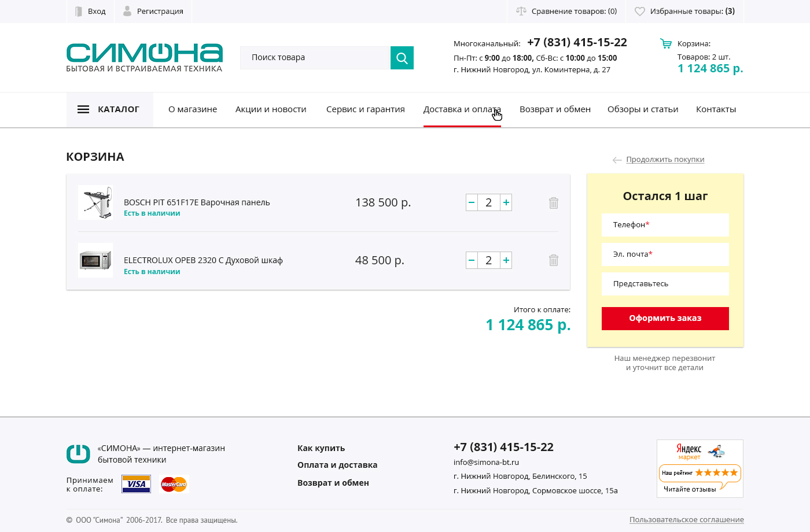This screenshot has width=810, height=532.
Task: Click Итого к оплате total amount
Action: click(x=528, y=325)
